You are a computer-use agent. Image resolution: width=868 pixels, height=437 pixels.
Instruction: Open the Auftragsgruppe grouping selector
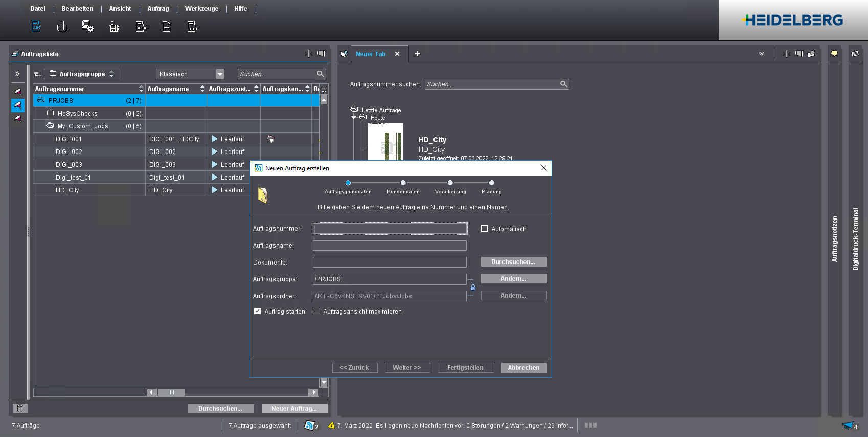82,74
